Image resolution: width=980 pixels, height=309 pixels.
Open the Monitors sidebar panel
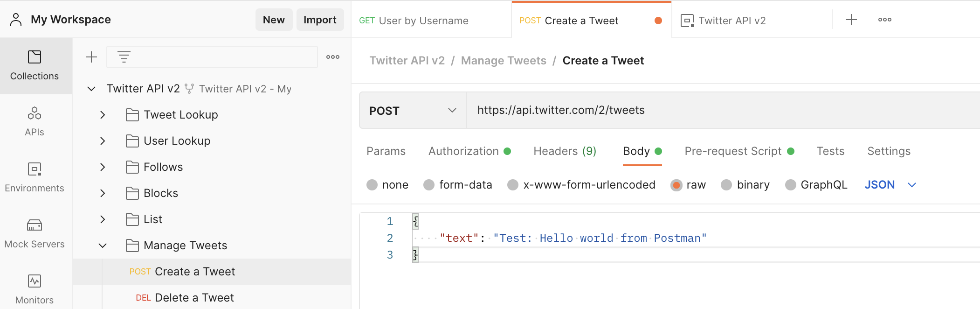(35, 290)
